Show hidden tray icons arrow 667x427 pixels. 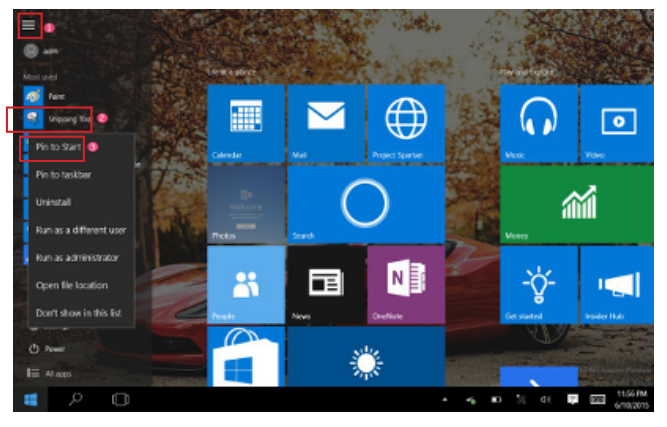(445, 399)
